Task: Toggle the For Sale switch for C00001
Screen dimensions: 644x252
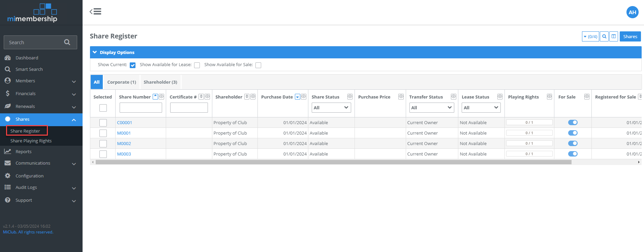Action: click(x=573, y=122)
